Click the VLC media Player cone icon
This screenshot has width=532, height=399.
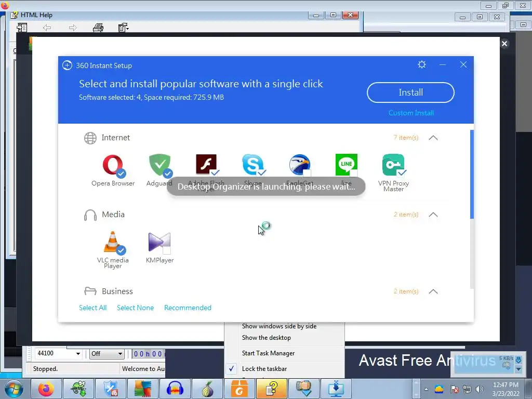point(113,242)
